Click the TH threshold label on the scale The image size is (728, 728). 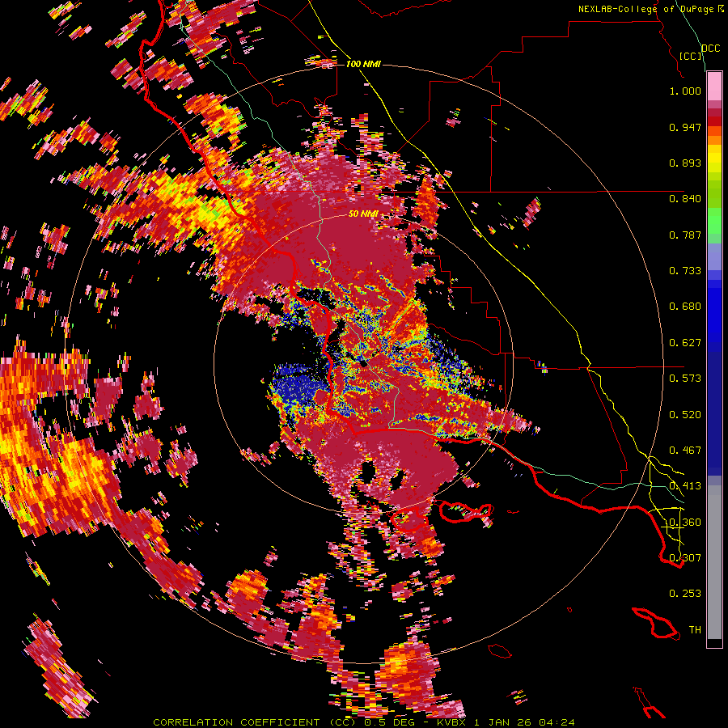point(695,630)
